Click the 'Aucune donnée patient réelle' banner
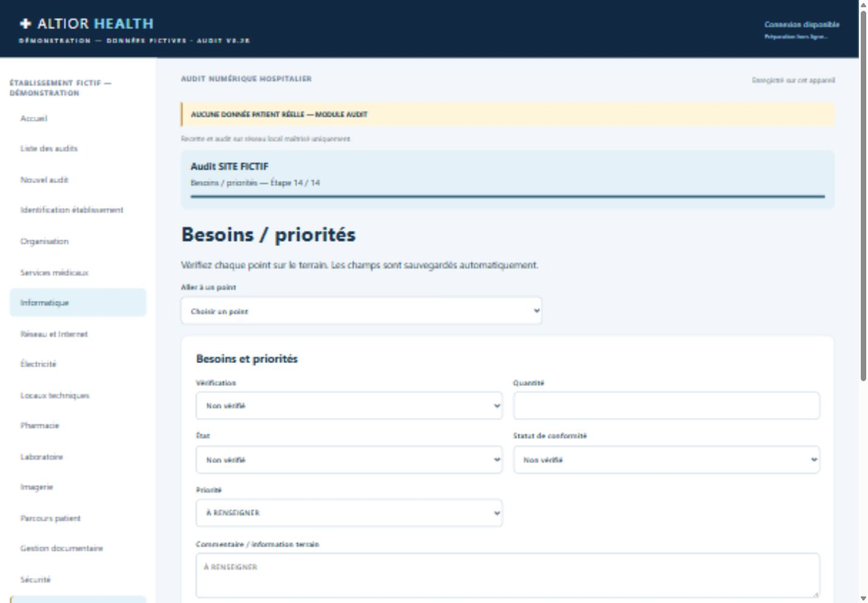The height and width of the screenshot is (603, 868). [507, 114]
